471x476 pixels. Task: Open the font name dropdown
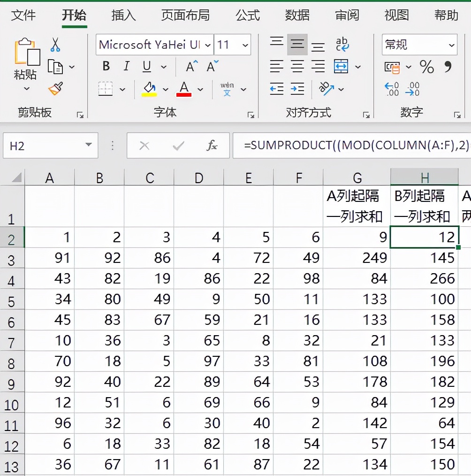coord(208,45)
